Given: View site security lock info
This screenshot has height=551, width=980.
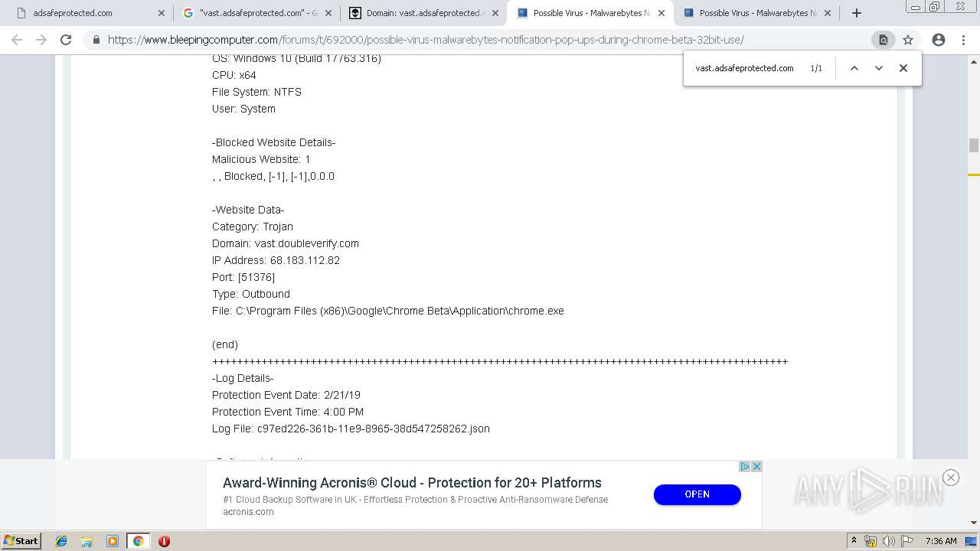Looking at the screenshot, I should 96,40.
